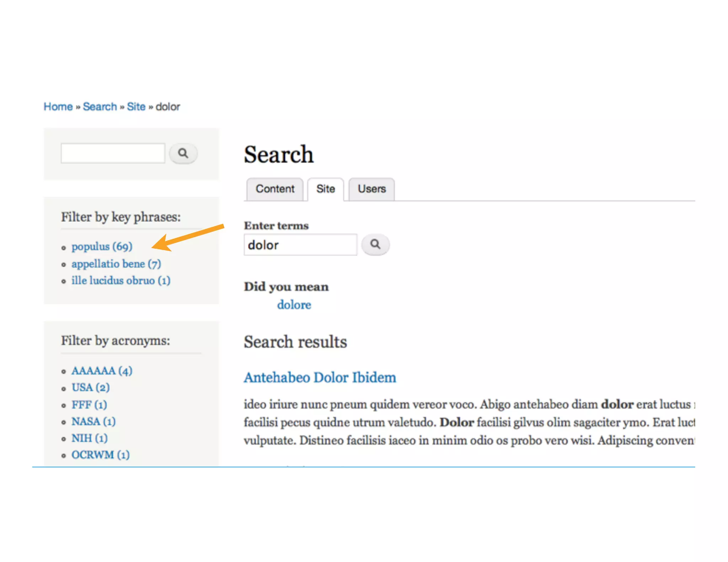Click the sidebar search text box

click(113, 153)
